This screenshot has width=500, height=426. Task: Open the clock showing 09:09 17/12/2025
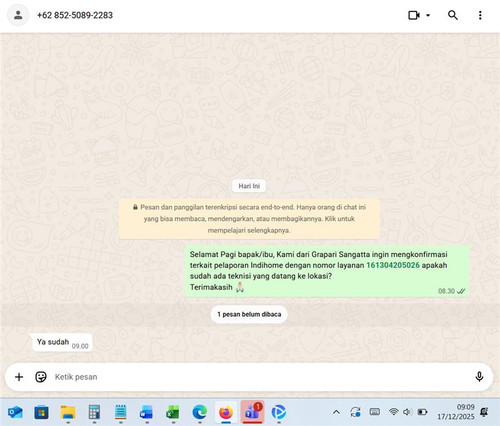456,412
